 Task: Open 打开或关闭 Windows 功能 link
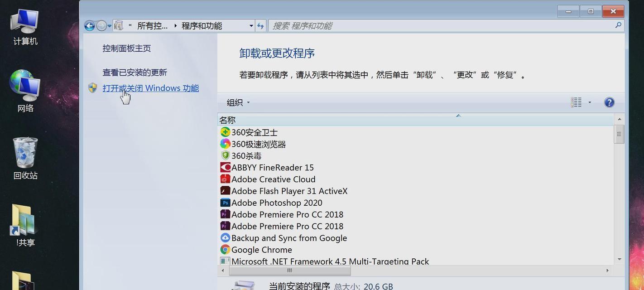pos(151,88)
